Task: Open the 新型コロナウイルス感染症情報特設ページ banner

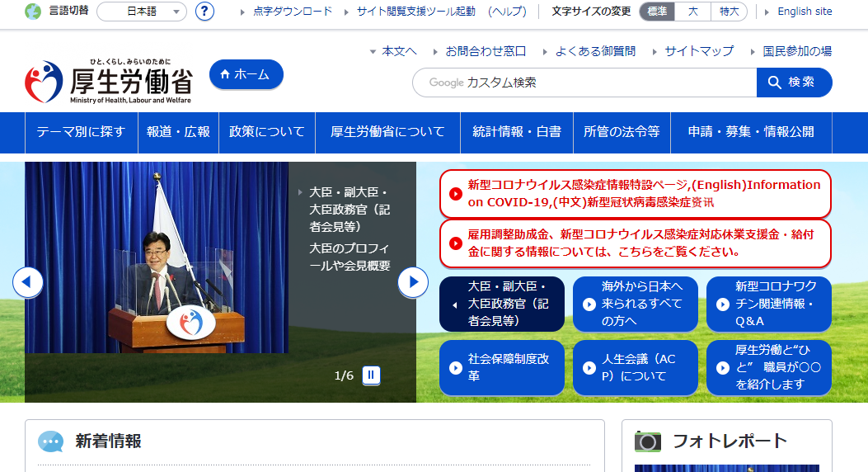Action: pyautogui.click(x=636, y=193)
